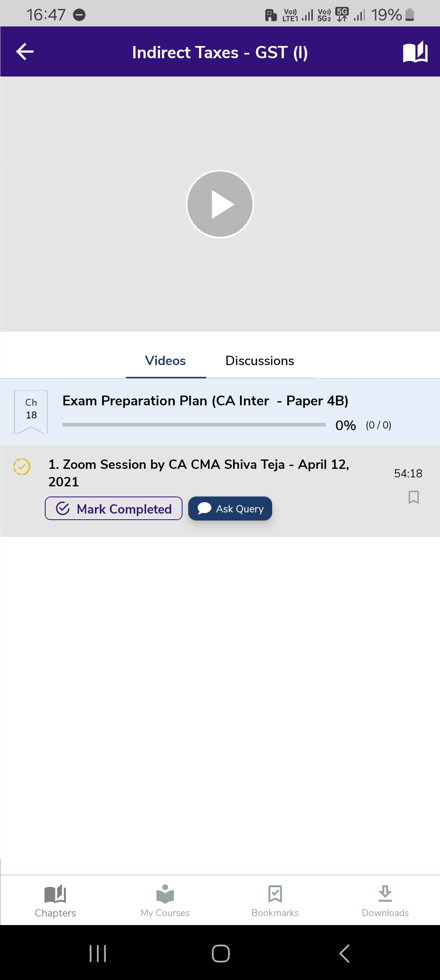Click the chapter progress bar
This screenshot has width=440, height=980.
click(x=194, y=424)
